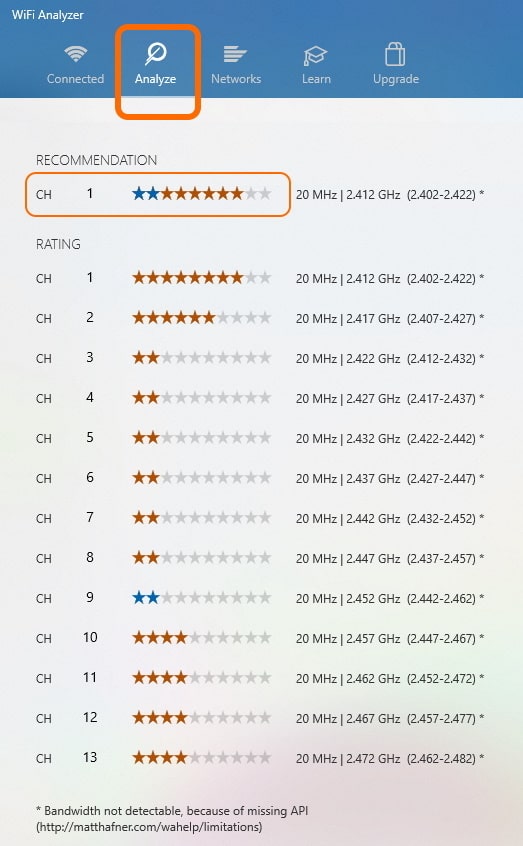Click the CH 11 2.462 GHz entry
The height and width of the screenshot is (846, 523).
[x=390, y=678]
